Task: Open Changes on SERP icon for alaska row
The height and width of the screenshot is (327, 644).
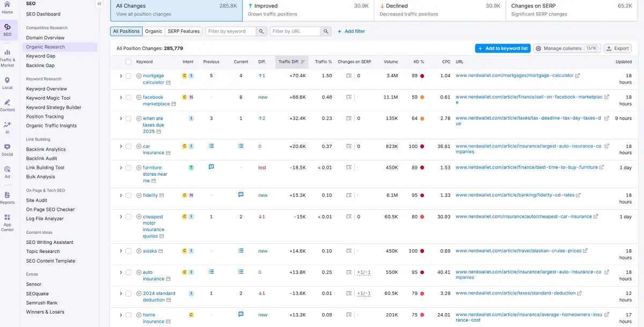Action: pyautogui.click(x=349, y=251)
